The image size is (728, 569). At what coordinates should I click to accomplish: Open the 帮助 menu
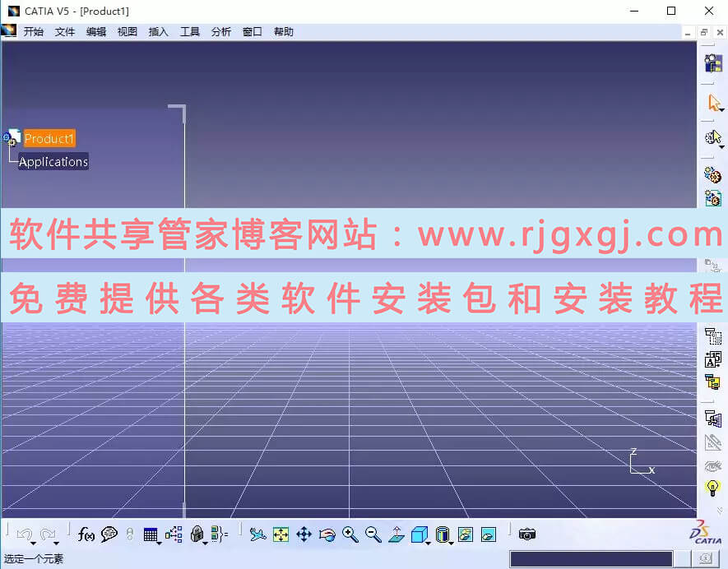[x=284, y=31]
